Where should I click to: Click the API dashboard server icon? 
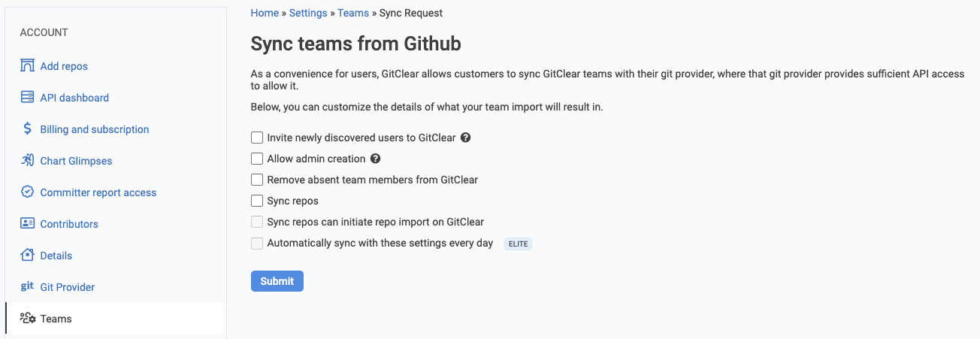coord(27,97)
